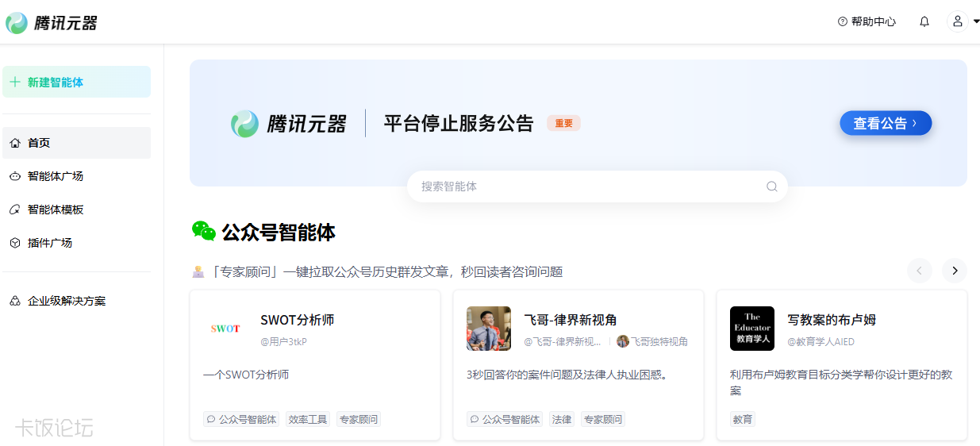Open the 飞哥-律界新视角 card title
980x446 pixels.
click(571, 320)
